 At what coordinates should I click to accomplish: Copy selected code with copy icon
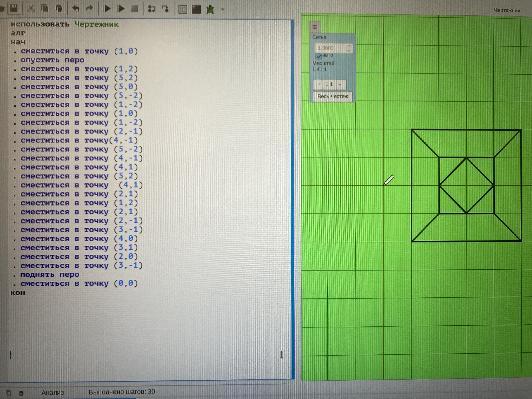pos(45,9)
